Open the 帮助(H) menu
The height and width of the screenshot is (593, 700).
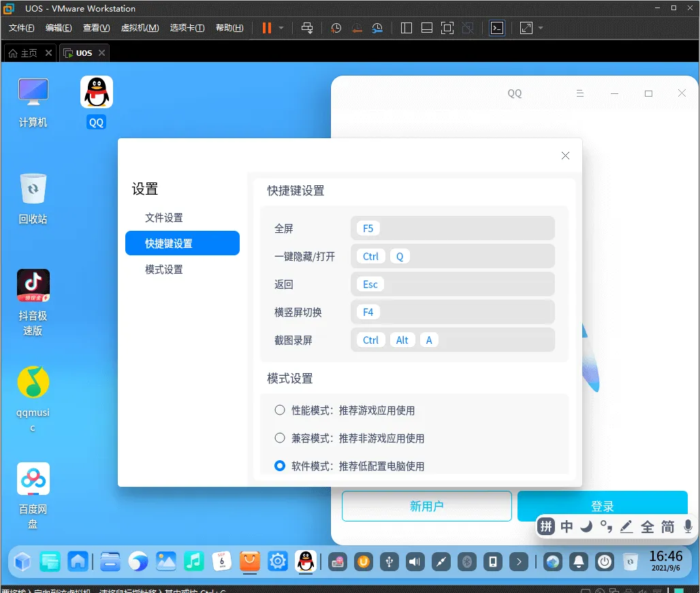229,28
